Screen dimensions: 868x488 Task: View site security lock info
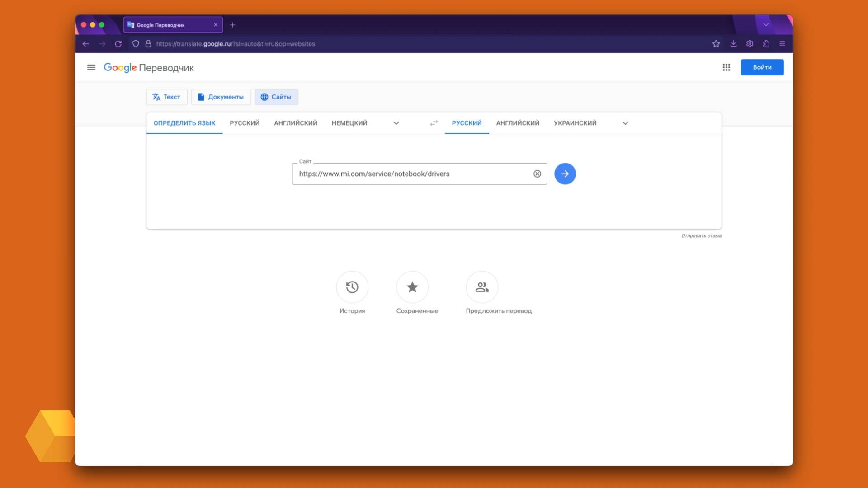tap(148, 44)
